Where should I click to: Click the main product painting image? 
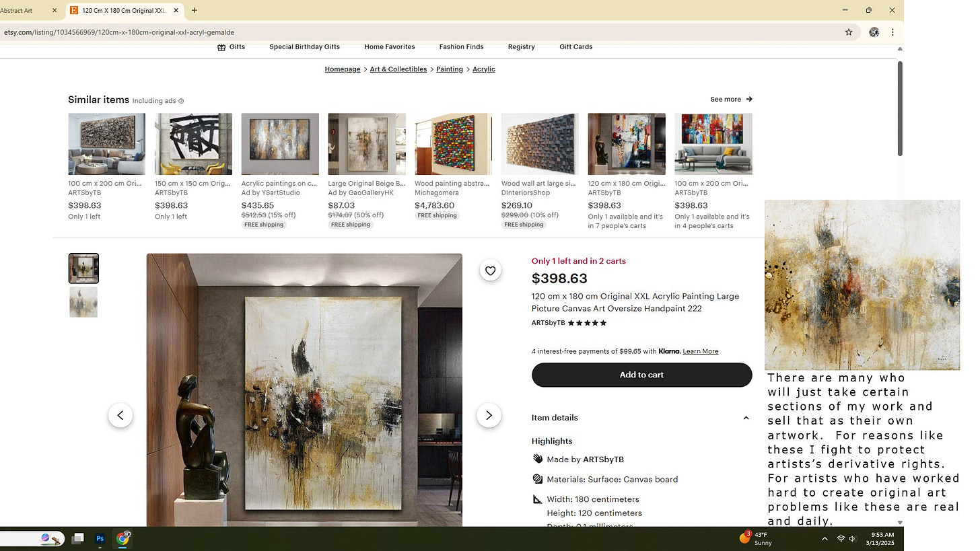tap(304, 390)
